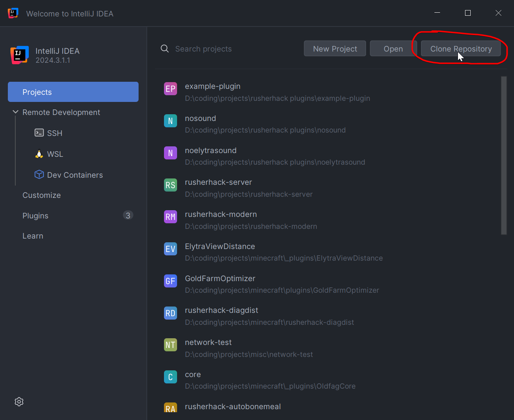Open the ElytraViewDistance project

point(220,246)
